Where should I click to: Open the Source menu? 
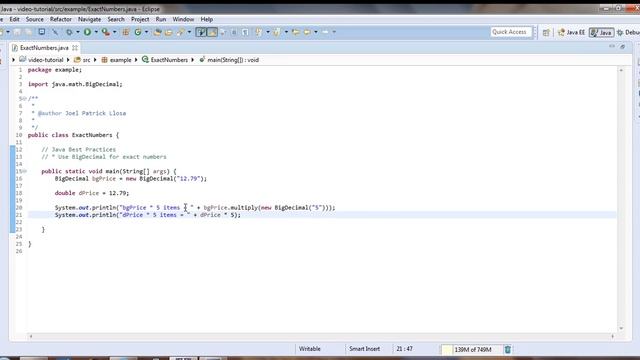35,19
